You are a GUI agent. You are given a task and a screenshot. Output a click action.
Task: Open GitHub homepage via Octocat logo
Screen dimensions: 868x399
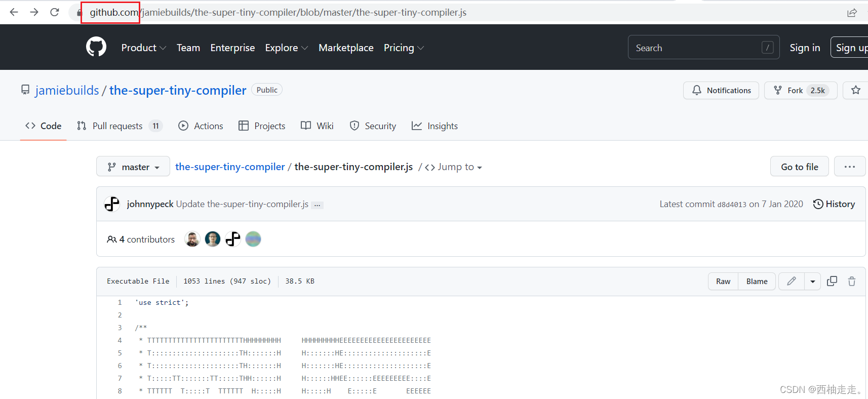pos(96,47)
